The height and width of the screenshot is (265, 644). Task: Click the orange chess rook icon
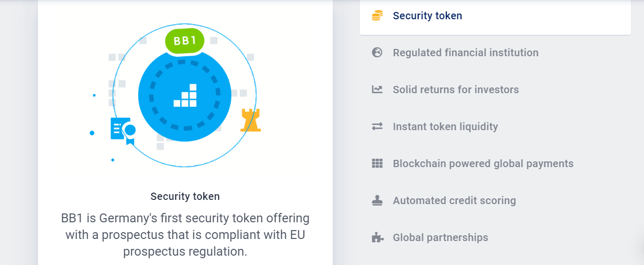(250, 120)
